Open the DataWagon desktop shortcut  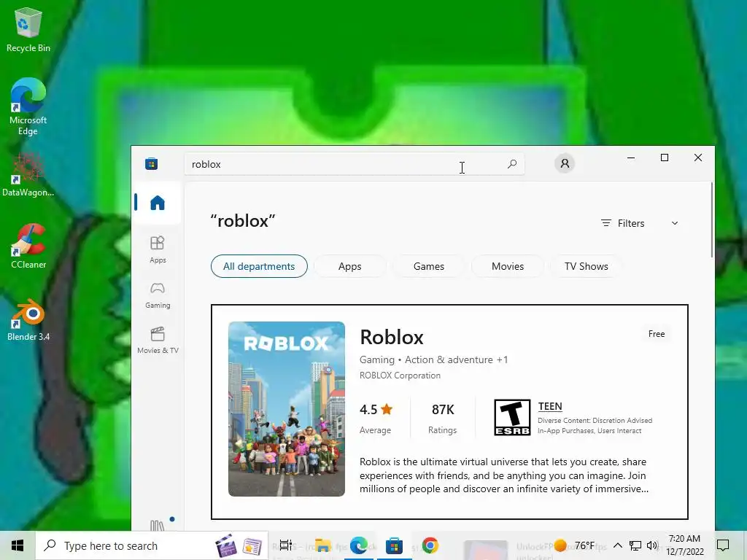pos(28,175)
